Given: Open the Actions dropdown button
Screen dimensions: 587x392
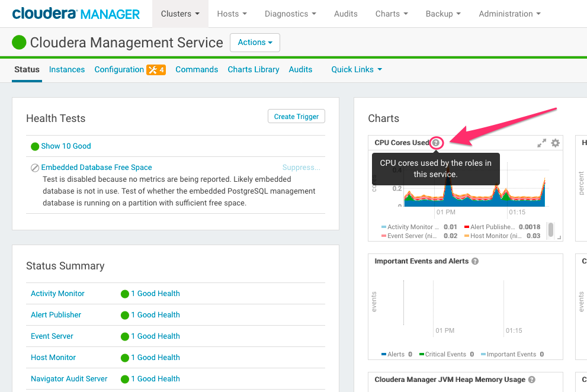Looking at the screenshot, I should [x=255, y=42].
